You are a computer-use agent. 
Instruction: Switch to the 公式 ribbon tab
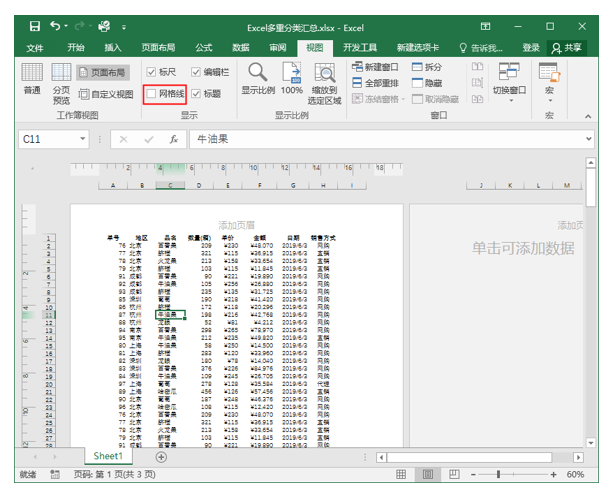[x=204, y=48]
